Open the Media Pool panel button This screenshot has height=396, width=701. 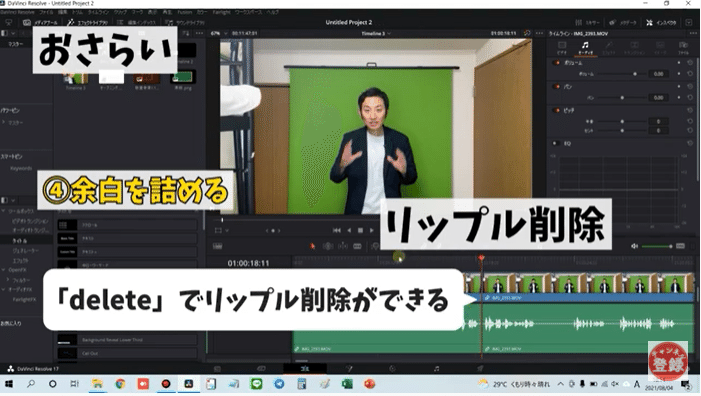(40, 22)
